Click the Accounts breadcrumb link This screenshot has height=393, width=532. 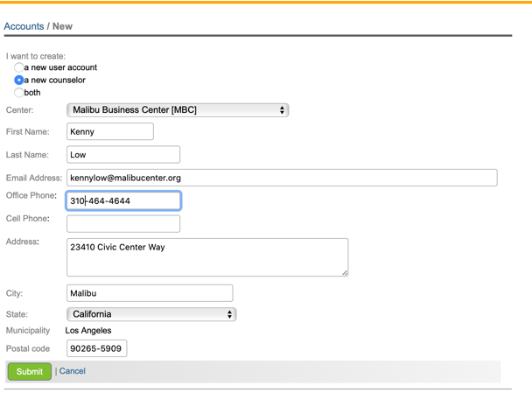pos(24,26)
